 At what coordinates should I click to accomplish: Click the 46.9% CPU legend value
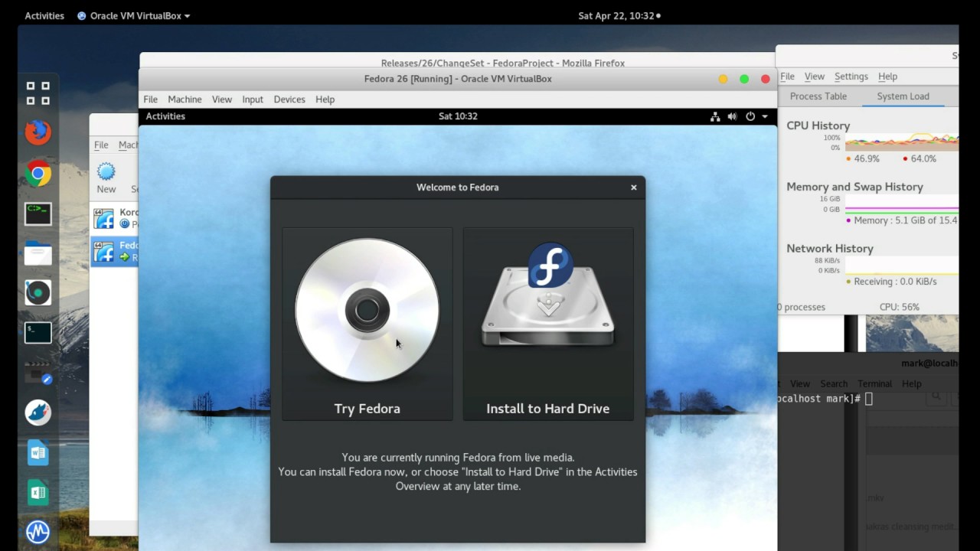[x=867, y=159]
